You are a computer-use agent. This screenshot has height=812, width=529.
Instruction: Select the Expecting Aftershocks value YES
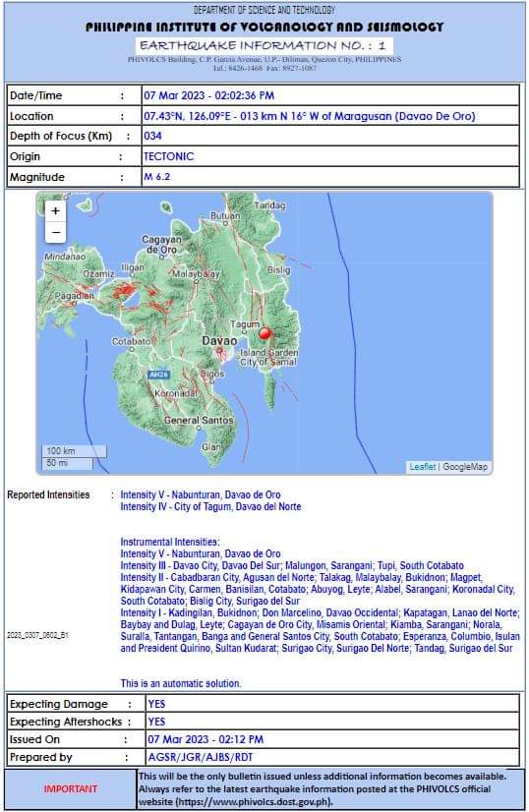(x=156, y=722)
